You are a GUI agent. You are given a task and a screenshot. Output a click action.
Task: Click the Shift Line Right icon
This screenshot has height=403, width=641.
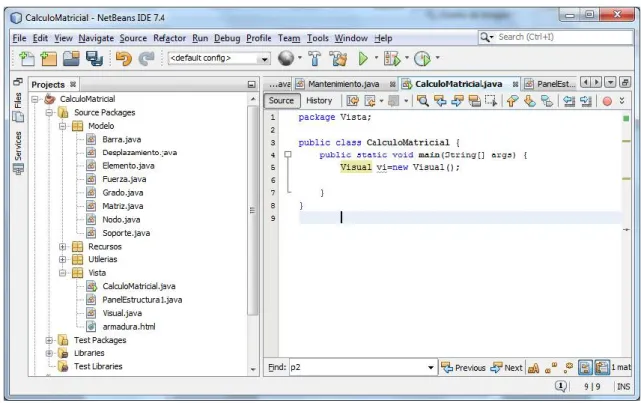pos(586,101)
